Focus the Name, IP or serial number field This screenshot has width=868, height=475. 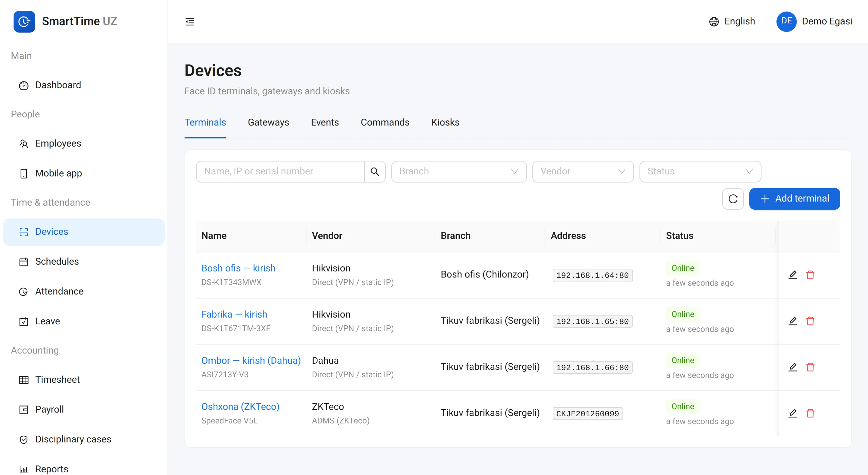(x=280, y=172)
